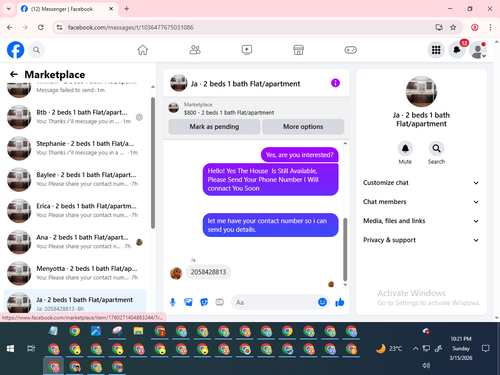Expand Chat members section

coord(421,202)
